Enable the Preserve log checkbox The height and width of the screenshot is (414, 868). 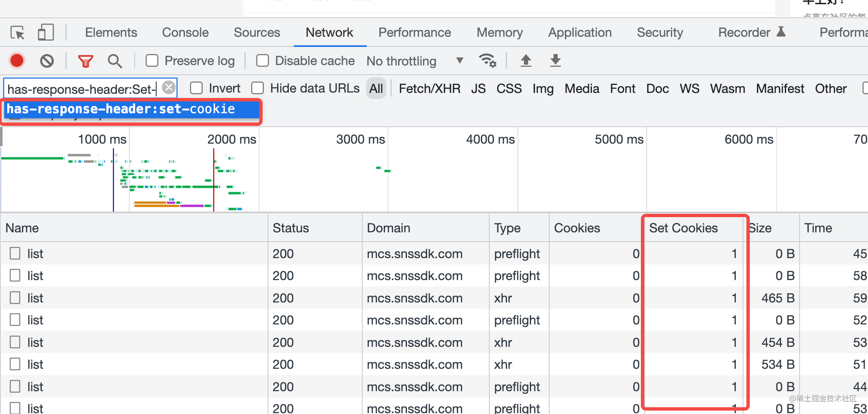tap(152, 61)
